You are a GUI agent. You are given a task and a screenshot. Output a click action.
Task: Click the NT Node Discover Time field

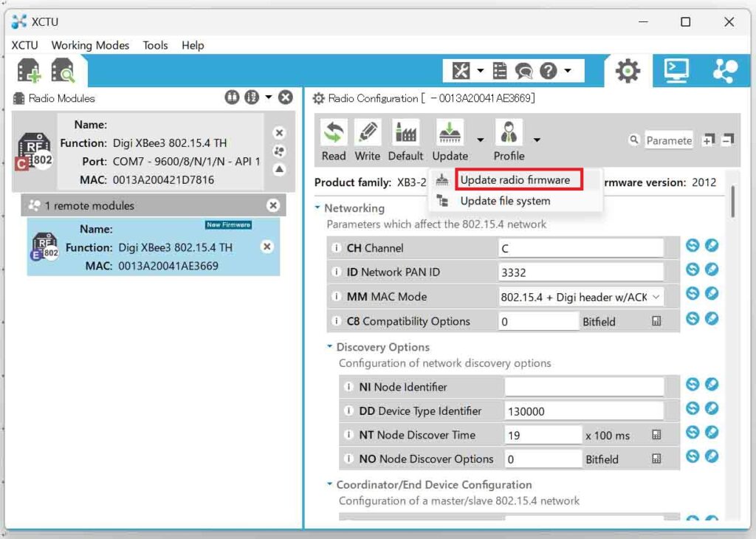pos(543,435)
